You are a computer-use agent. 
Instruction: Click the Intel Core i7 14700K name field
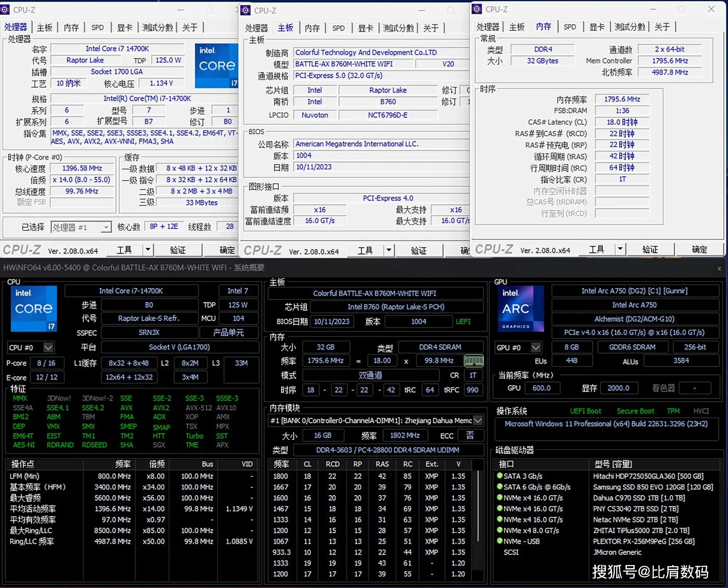pos(117,48)
